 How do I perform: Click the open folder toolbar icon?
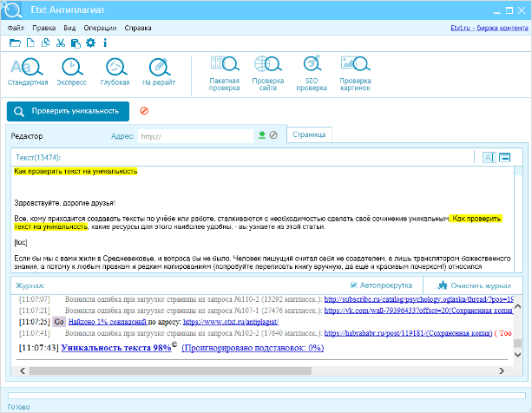pos(14,43)
